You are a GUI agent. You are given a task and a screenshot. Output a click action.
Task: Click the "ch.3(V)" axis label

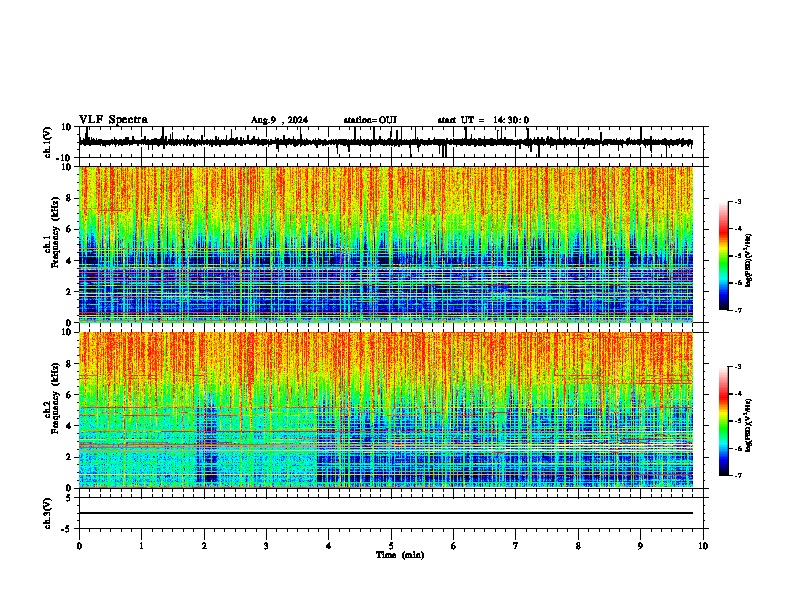pyautogui.click(x=48, y=513)
